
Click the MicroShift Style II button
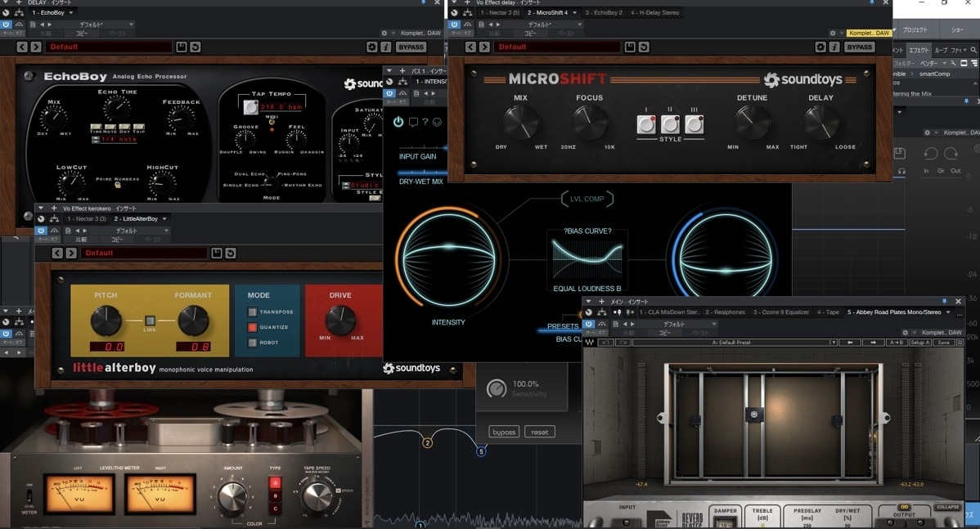[x=670, y=124]
